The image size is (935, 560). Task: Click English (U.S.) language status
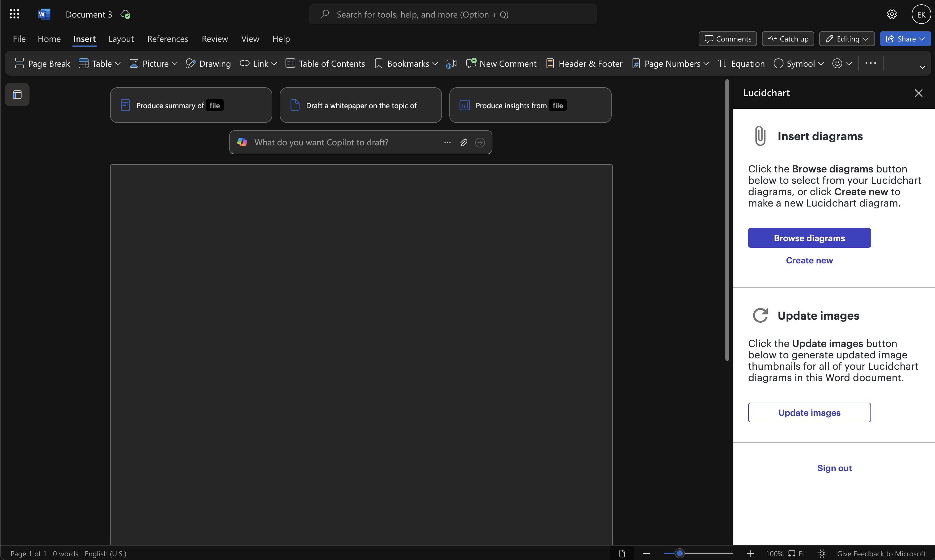click(x=106, y=554)
